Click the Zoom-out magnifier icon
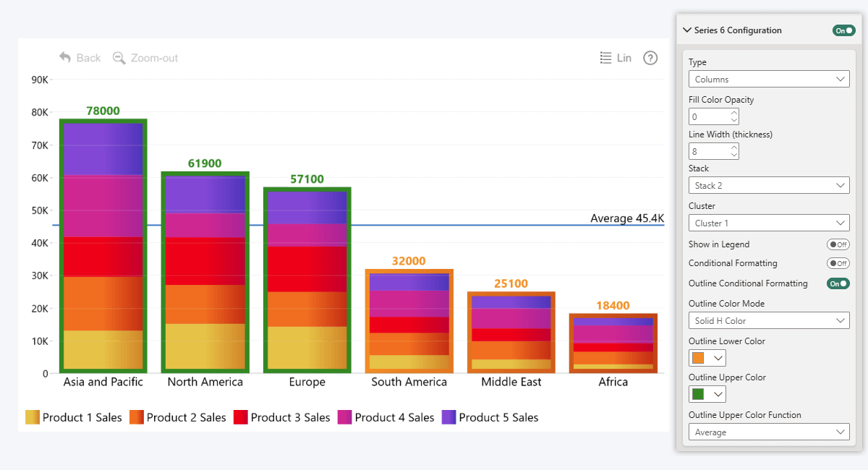Screen dimensions: 868x470 click(x=119, y=58)
